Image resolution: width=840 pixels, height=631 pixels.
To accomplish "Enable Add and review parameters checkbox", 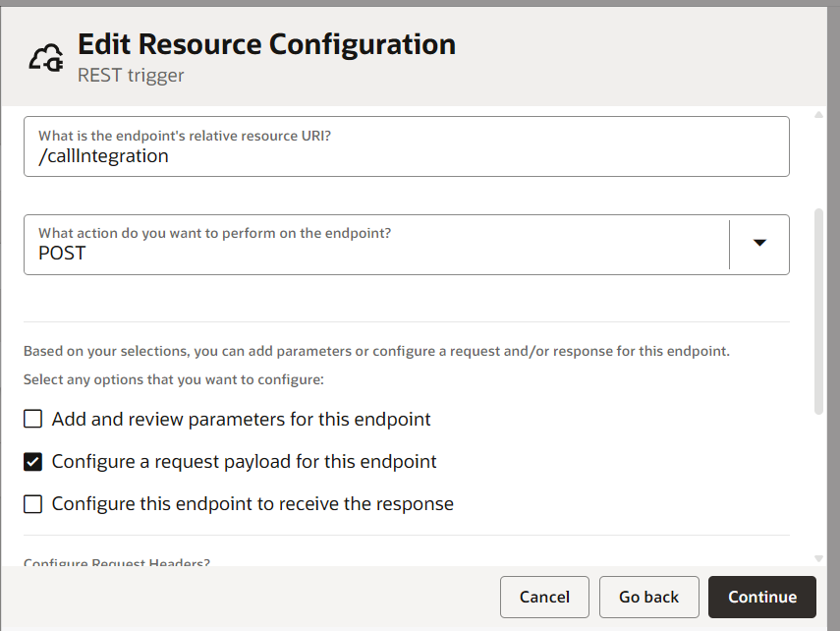I will (x=33, y=419).
